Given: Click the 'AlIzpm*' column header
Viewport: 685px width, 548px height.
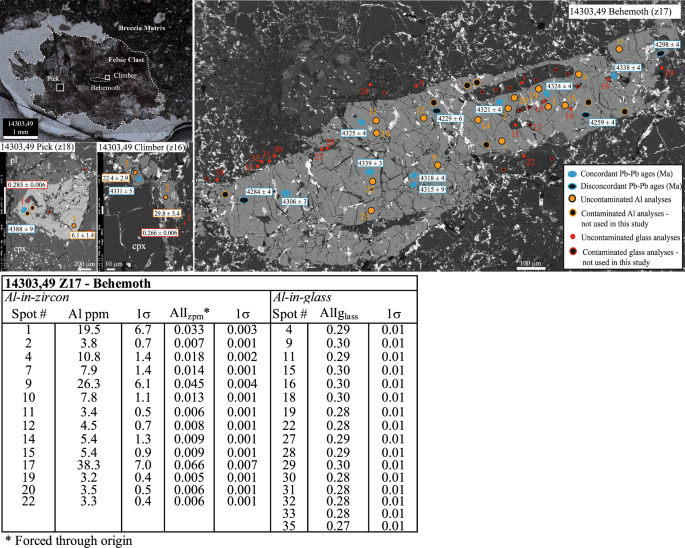Looking at the screenshot, I should 190,313.
